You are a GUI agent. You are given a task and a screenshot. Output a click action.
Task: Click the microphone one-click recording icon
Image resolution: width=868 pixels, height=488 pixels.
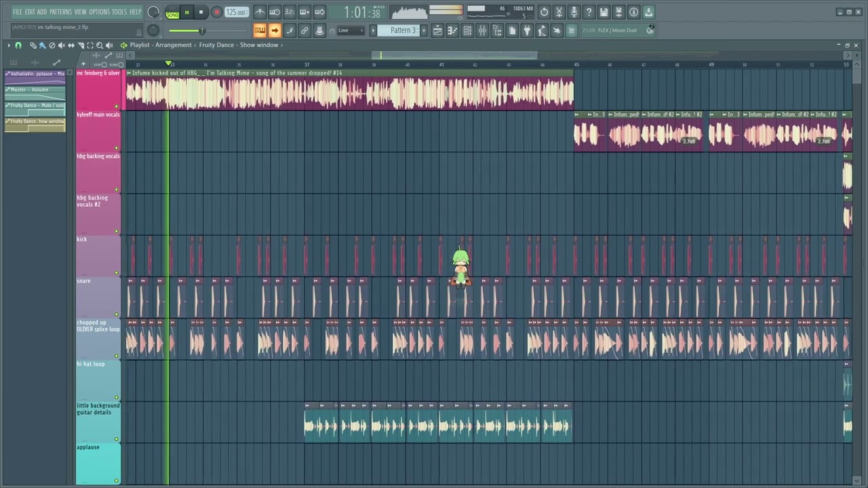[574, 12]
